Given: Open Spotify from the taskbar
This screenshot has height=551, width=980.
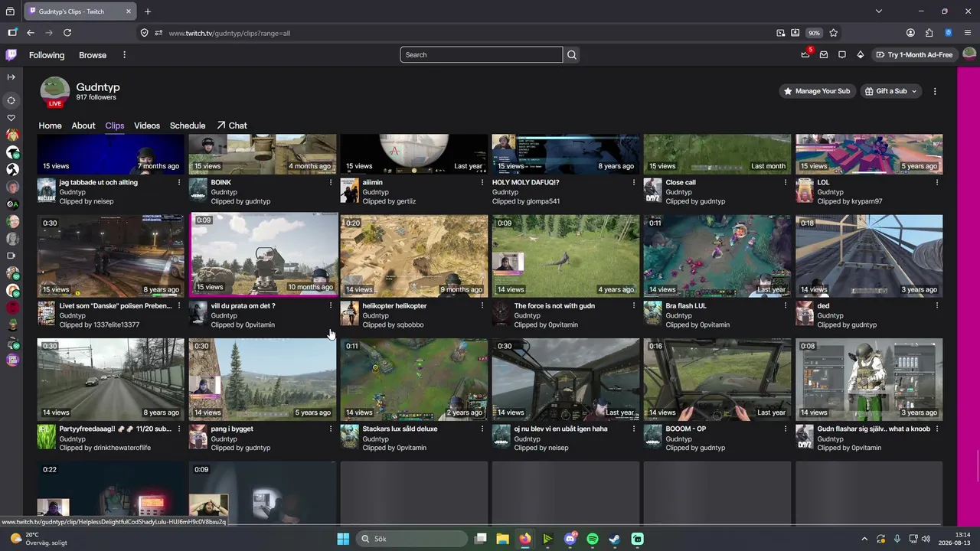Looking at the screenshot, I should click(x=593, y=539).
